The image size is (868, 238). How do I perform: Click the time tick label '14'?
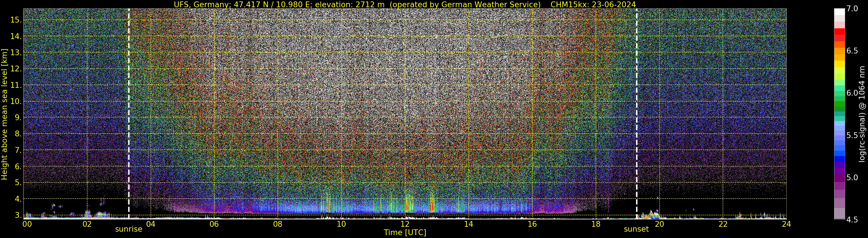[x=468, y=224]
